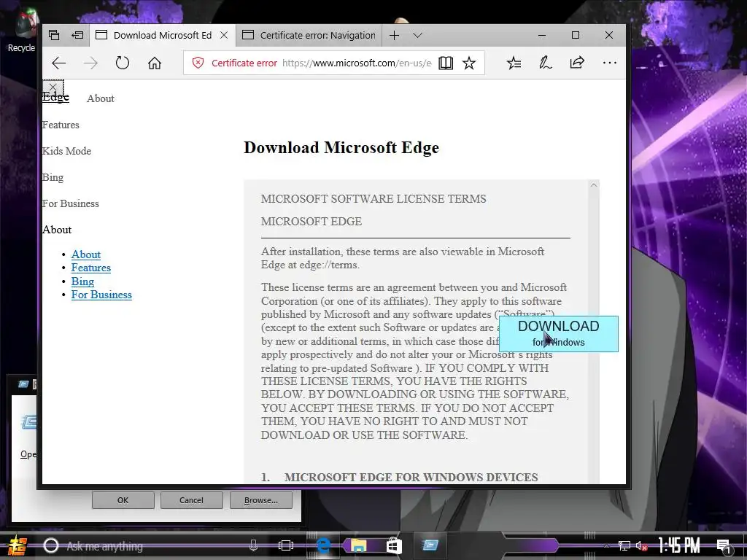Screen dimensions: 747x560
Task: Click the Features link in bulleted list
Action: 91,268
